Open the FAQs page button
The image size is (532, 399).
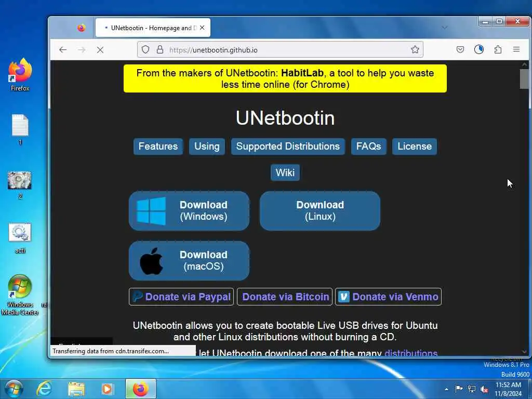pyautogui.click(x=368, y=146)
